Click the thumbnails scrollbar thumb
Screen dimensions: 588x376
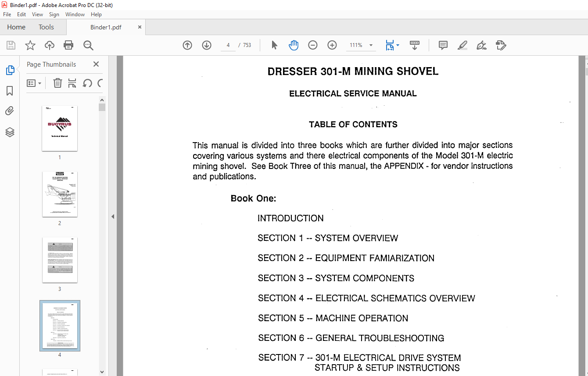102,107
